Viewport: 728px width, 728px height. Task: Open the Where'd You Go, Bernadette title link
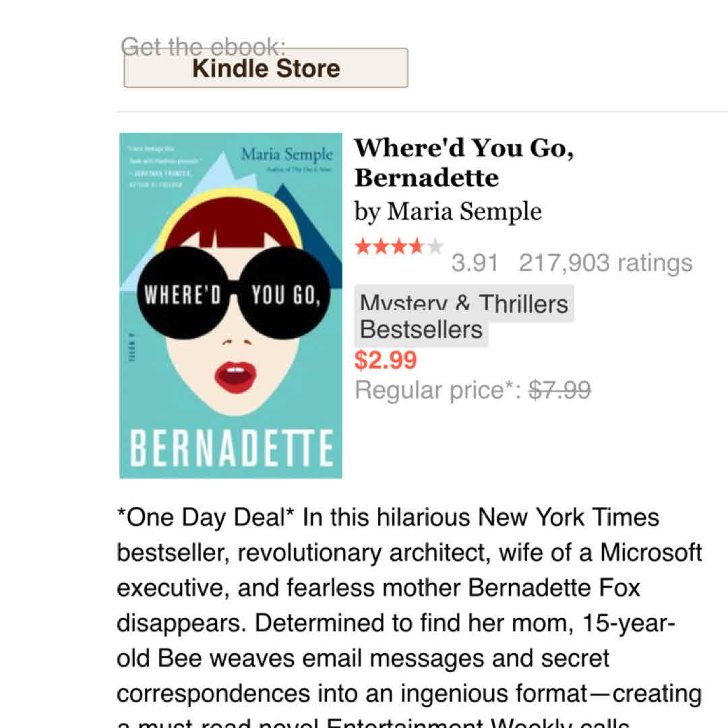point(464,162)
